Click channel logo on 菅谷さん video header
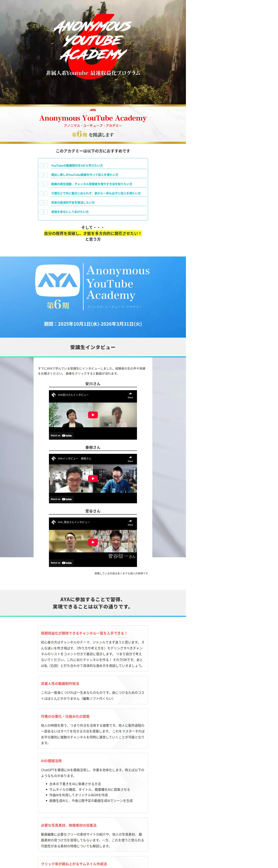Image resolution: width=278 pixels, height=868 pixels. click(54, 522)
